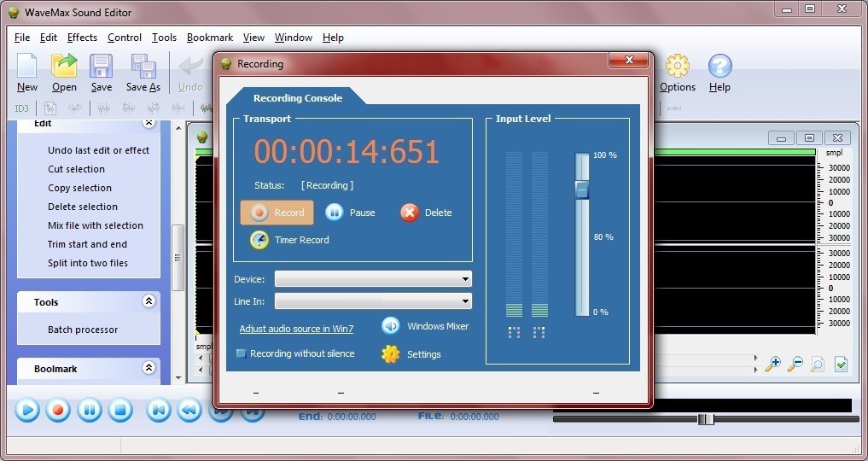This screenshot has width=868, height=461.
Task: Open the Device dropdown
Action: [373, 279]
